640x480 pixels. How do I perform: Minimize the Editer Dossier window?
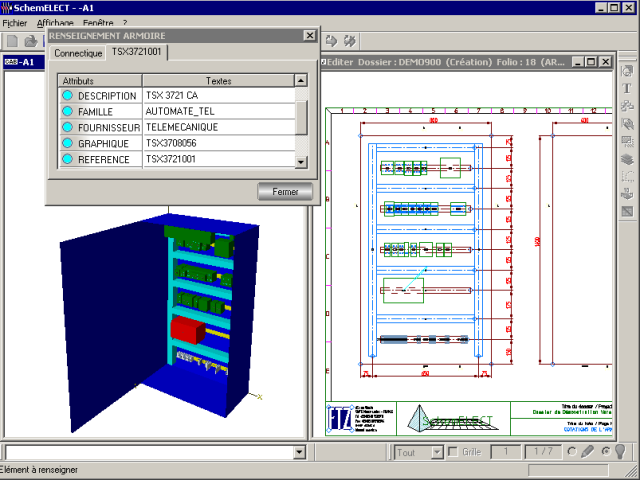point(578,62)
